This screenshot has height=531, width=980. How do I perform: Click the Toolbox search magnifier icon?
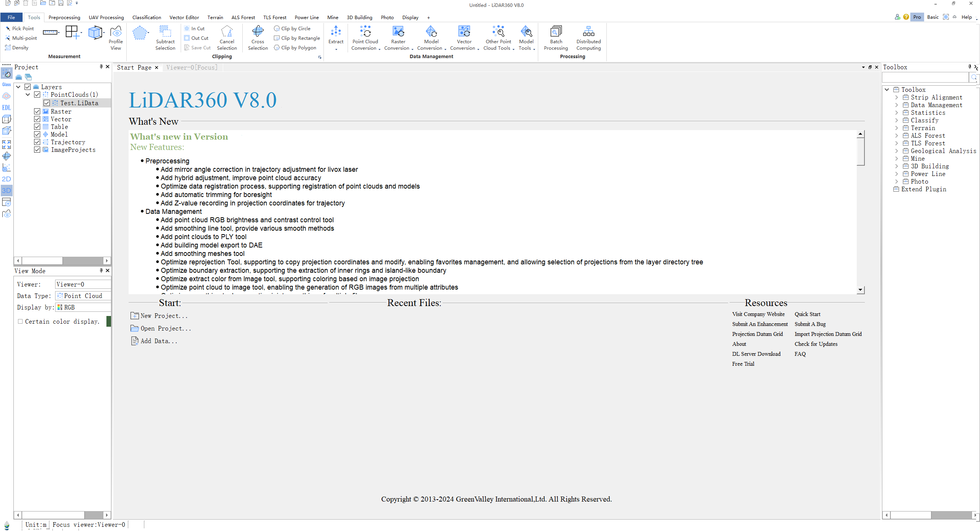click(974, 77)
